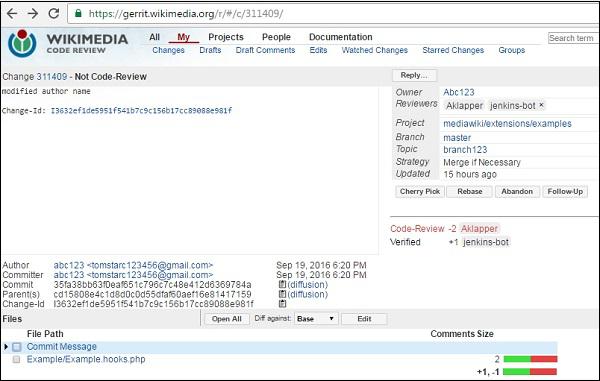The width and height of the screenshot is (600, 381).
Task: Copy the Commit hash with clipboard icon
Action: (282, 284)
